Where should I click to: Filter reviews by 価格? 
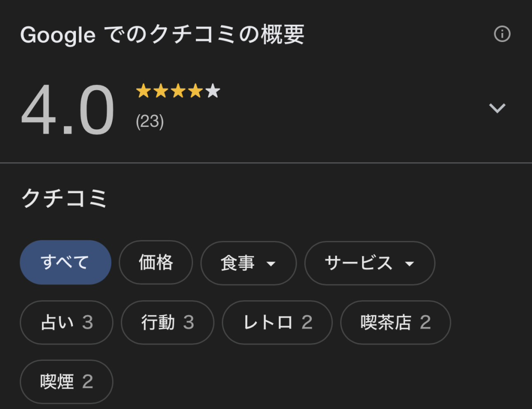click(x=156, y=263)
